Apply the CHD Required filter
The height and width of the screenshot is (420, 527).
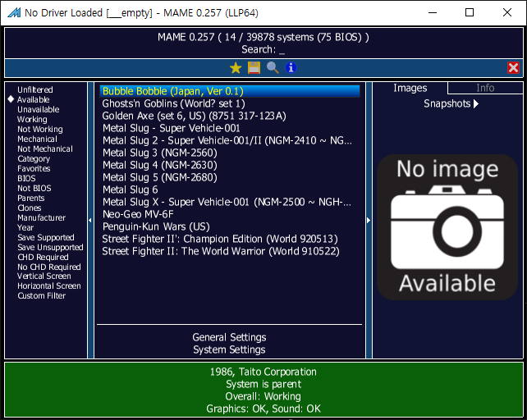tap(43, 257)
